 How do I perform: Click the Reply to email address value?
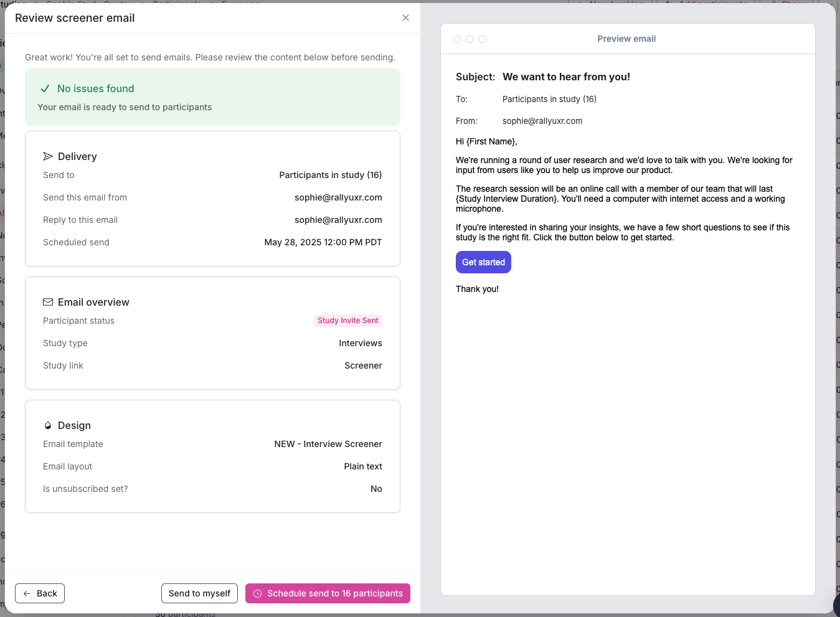(x=338, y=220)
